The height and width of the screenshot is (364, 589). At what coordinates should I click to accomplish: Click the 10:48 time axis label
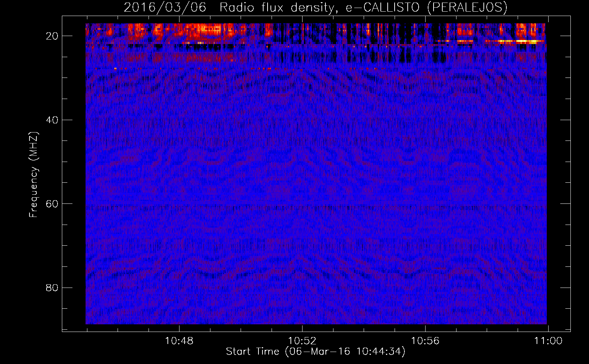click(179, 341)
